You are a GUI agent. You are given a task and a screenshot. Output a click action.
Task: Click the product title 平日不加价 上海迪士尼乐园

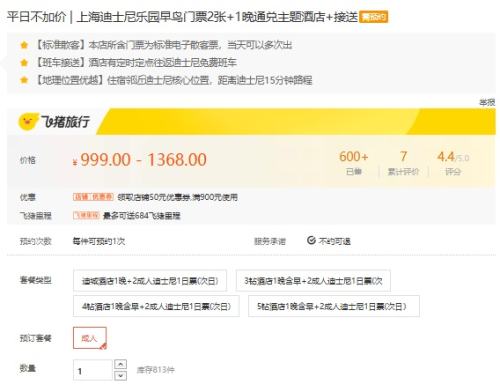tap(182, 17)
